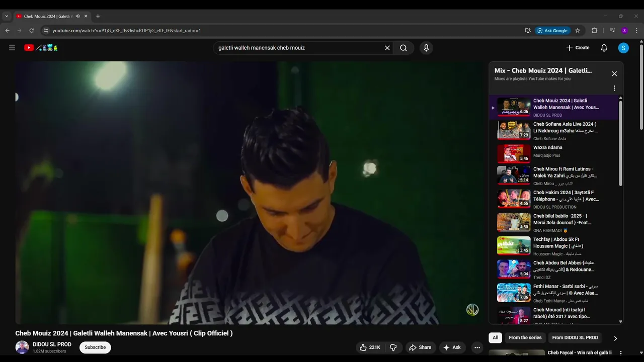Open the YouTube account avatar menu
The width and height of the screenshot is (644, 362).
(x=623, y=48)
